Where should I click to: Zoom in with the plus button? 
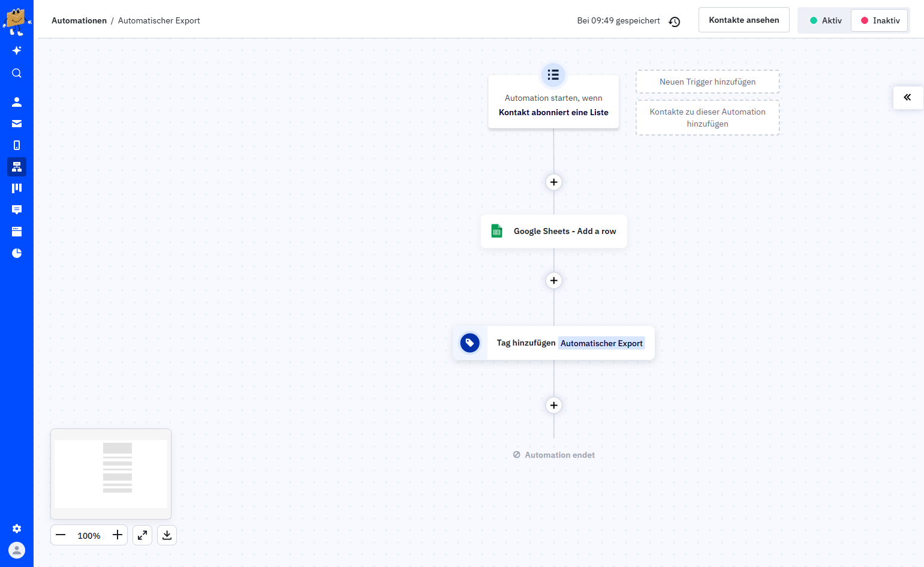pyautogui.click(x=118, y=535)
